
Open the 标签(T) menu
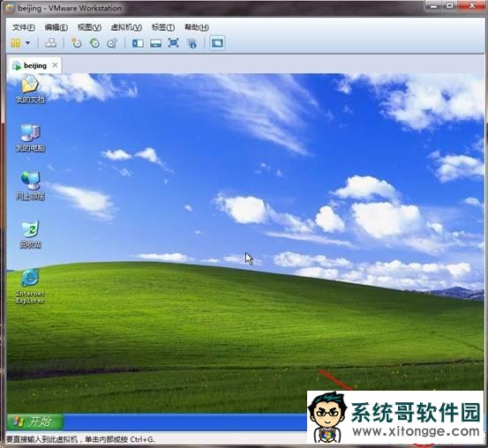coord(163,27)
